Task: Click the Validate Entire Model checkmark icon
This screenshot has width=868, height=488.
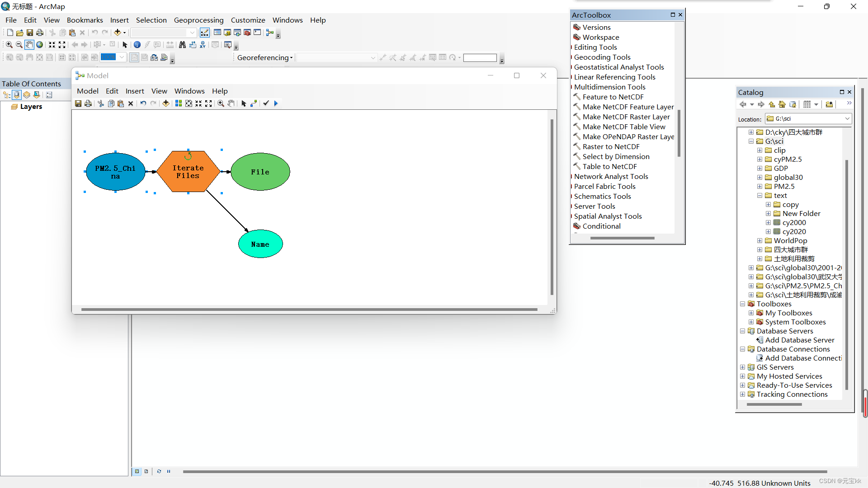Action: (x=266, y=103)
